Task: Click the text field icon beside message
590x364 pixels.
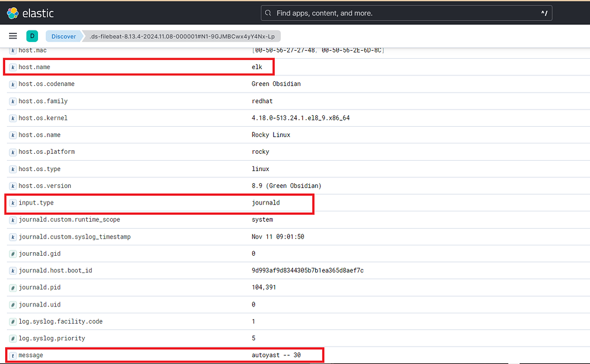Action: 13,355
